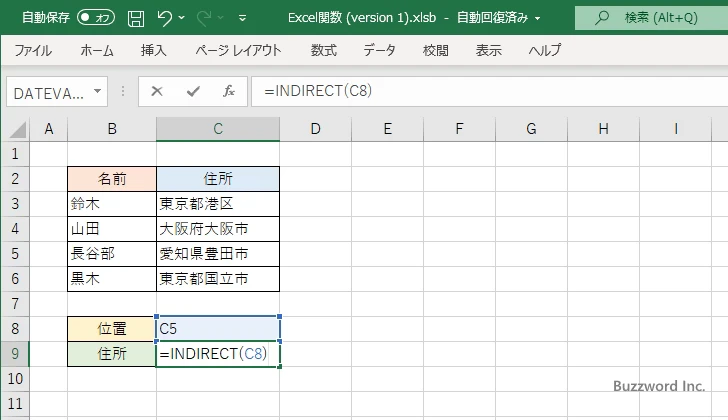Select column E header

(x=387, y=129)
